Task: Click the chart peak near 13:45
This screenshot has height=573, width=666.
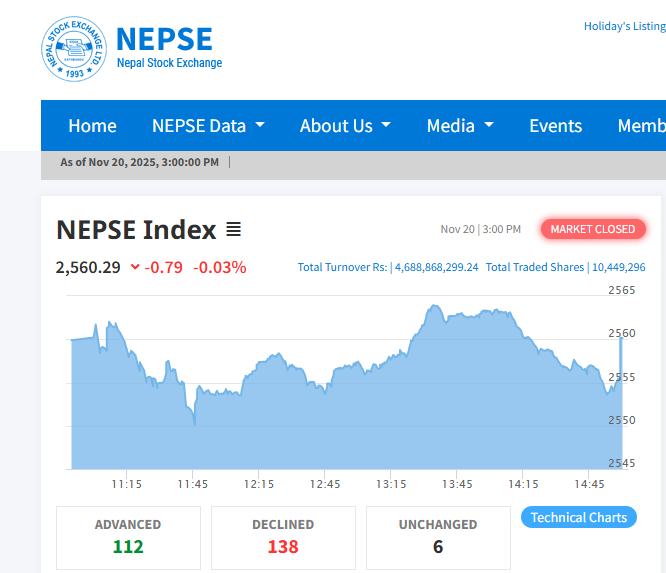Action: pos(434,308)
